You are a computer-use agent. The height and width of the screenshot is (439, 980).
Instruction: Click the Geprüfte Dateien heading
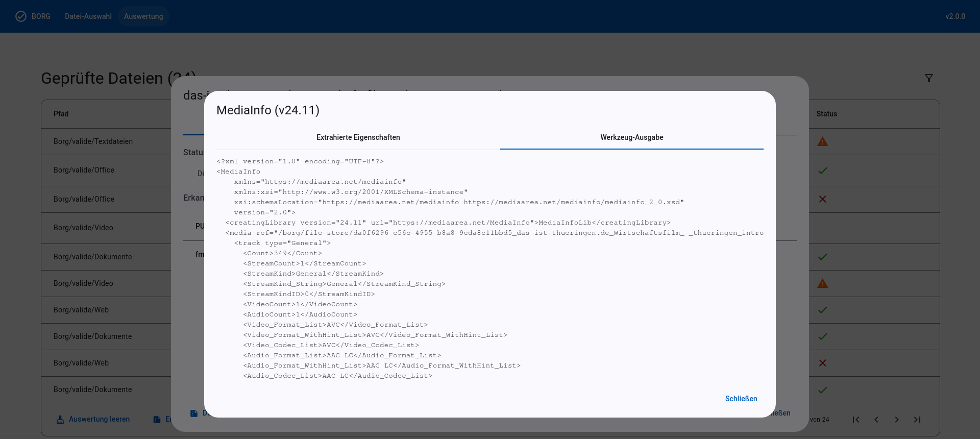118,78
